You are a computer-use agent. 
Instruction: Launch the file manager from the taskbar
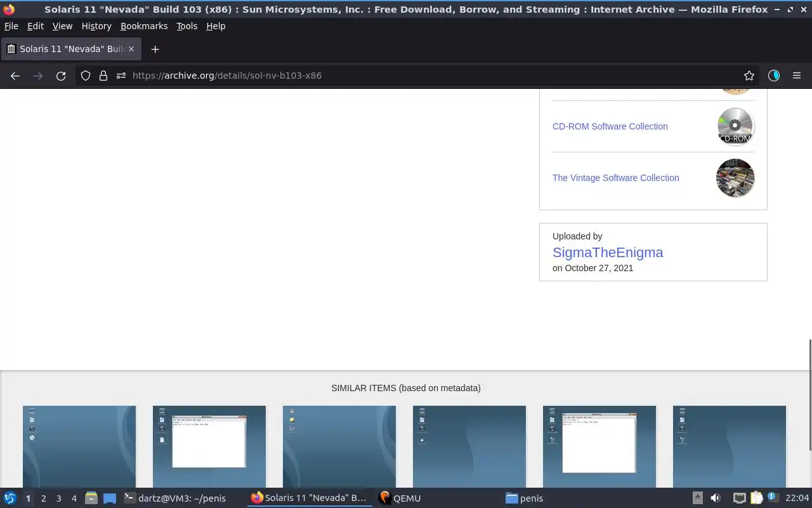point(91,498)
